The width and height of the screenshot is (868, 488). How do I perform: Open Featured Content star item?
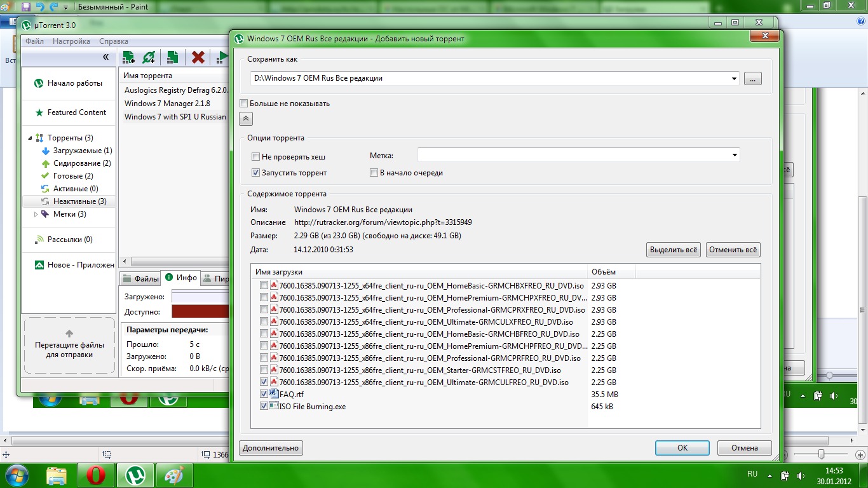click(76, 112)
